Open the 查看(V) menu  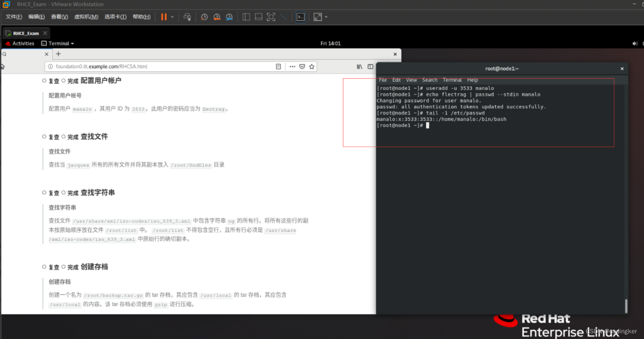pos(59,17)
